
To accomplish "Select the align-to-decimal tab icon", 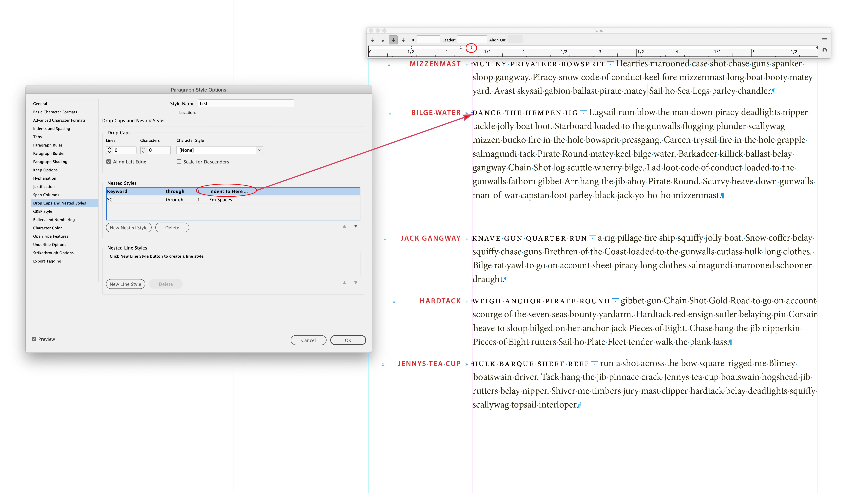I will pos(403,40).
